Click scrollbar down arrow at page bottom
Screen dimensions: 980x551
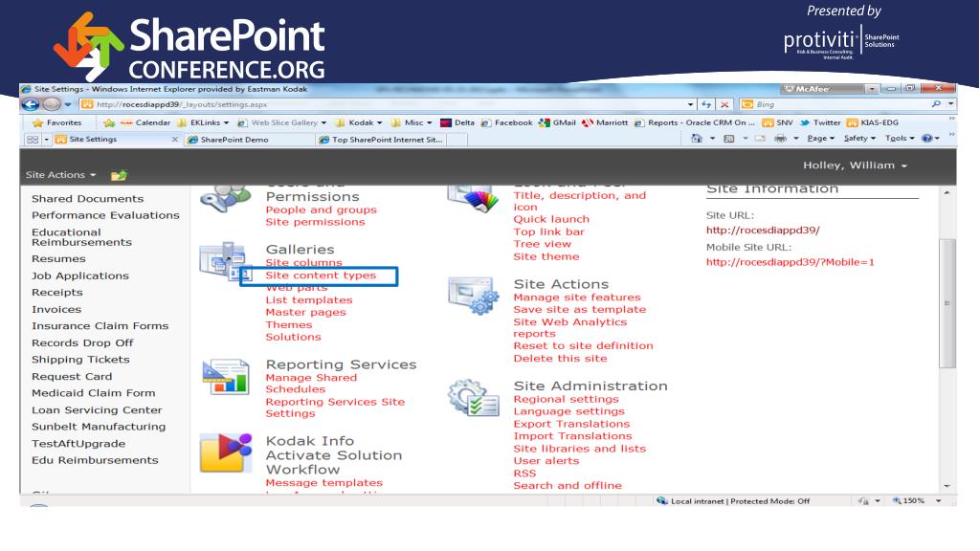(x=947, y=486)
